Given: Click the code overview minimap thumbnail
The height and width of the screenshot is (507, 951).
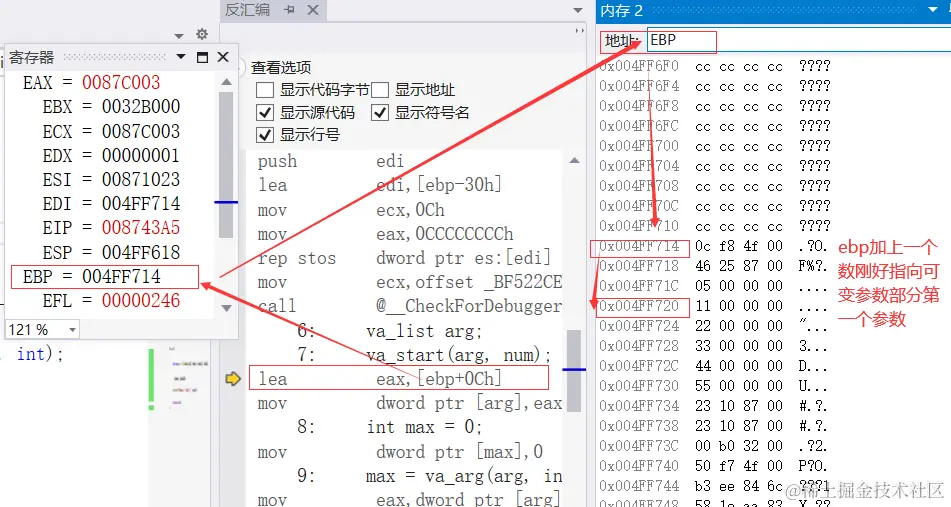Looking at the screenshot, I should (x=189, y=377).
